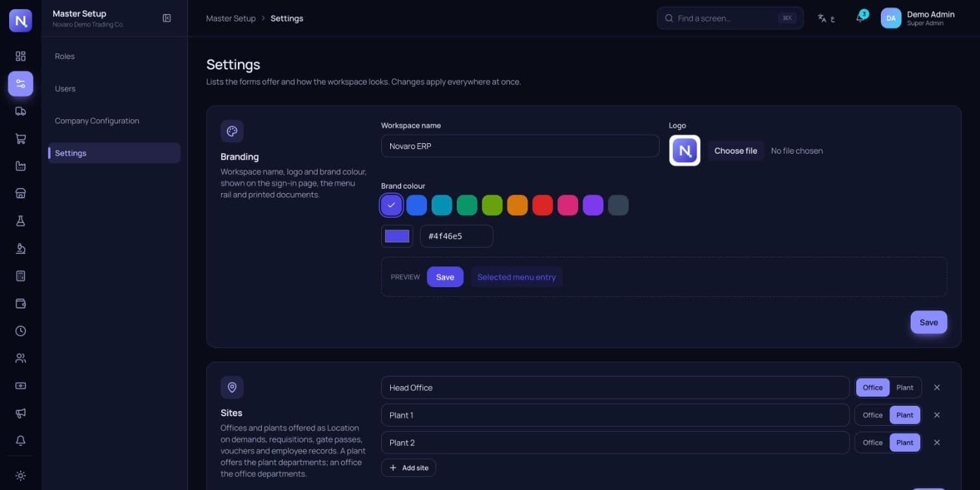This screenshot has width=980, height=490.
Task: Set Head Office site type to Office
Action: (x=872, y=388)
